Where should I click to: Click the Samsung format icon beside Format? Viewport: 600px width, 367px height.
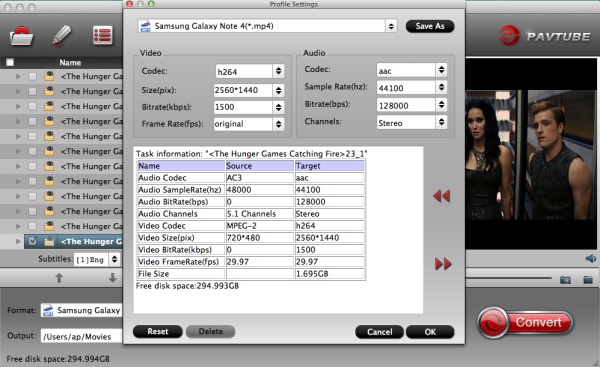click(48, 310)
